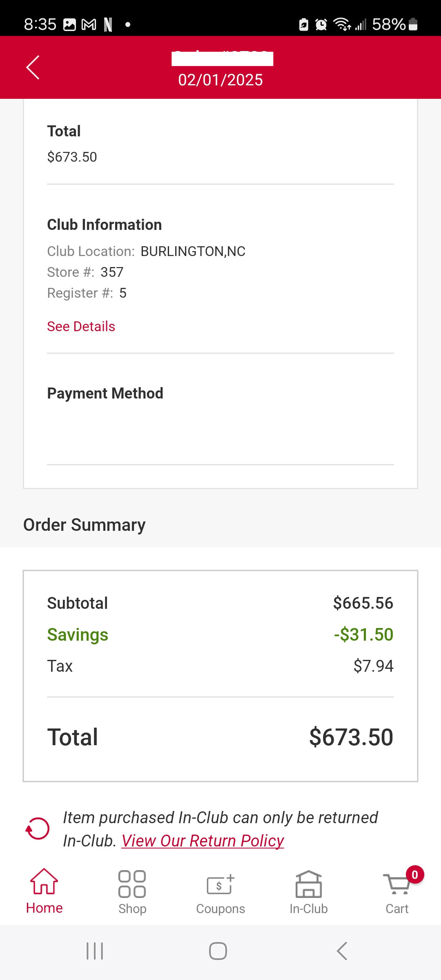
Task: Open the Coupons icon
Action: 220,885
